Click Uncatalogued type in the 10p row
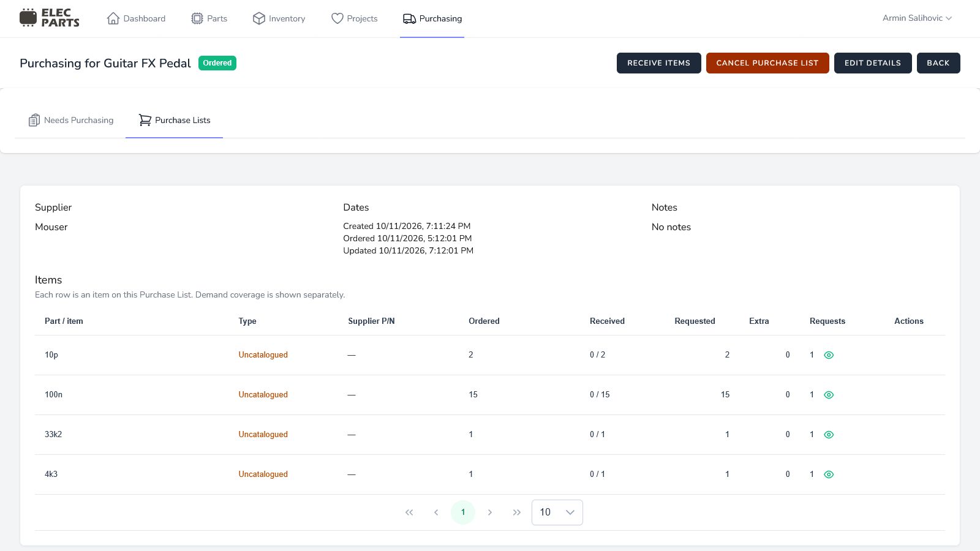Viewport: 980px width, 551px height. 263,354
